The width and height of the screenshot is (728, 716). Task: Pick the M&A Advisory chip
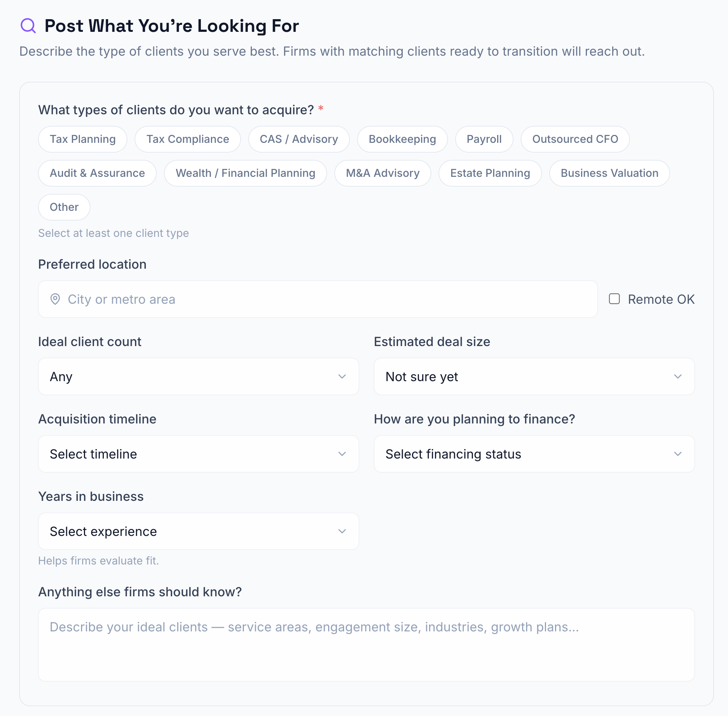[x=382, y=173]
